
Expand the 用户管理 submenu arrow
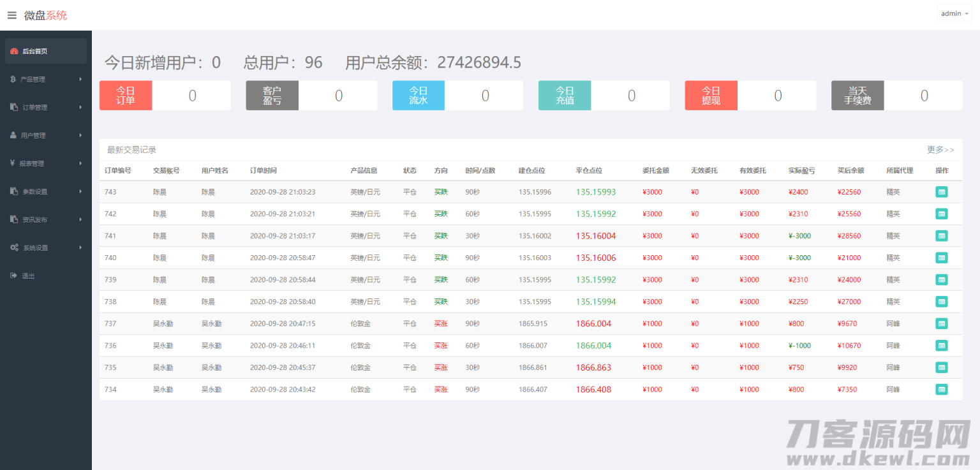pos(80,136)
